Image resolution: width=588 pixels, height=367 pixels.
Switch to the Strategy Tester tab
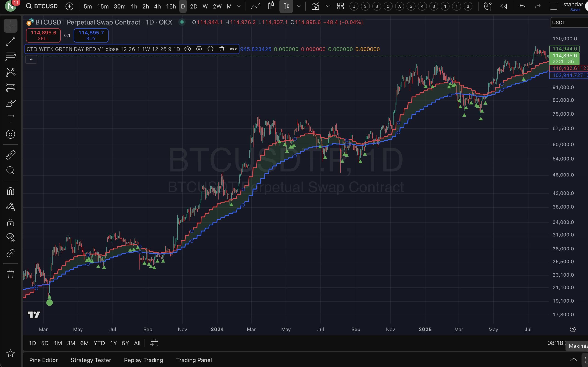(91, 360)
